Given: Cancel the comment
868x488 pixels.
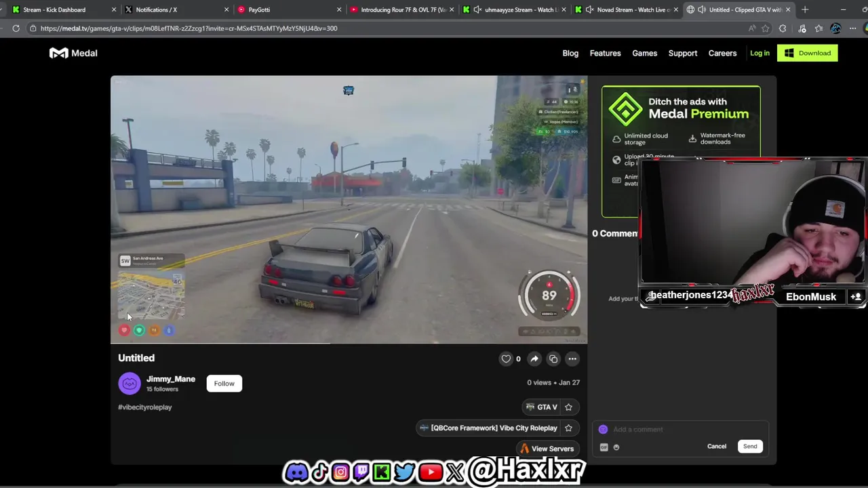Looking at the screenshot, I should click(717, 446).
